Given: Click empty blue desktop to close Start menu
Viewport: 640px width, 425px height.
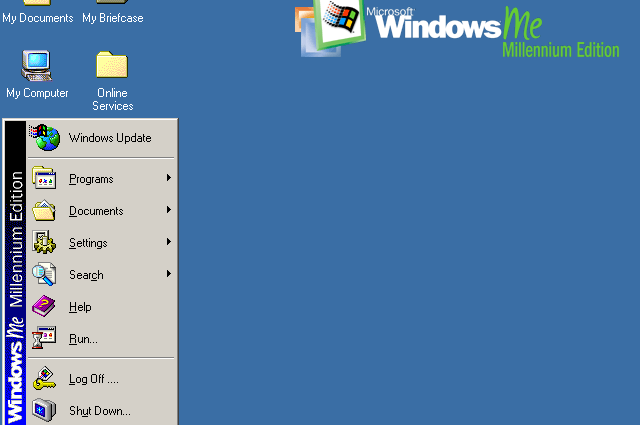Looking at the screenshot, I should click(x=420, y=250).
